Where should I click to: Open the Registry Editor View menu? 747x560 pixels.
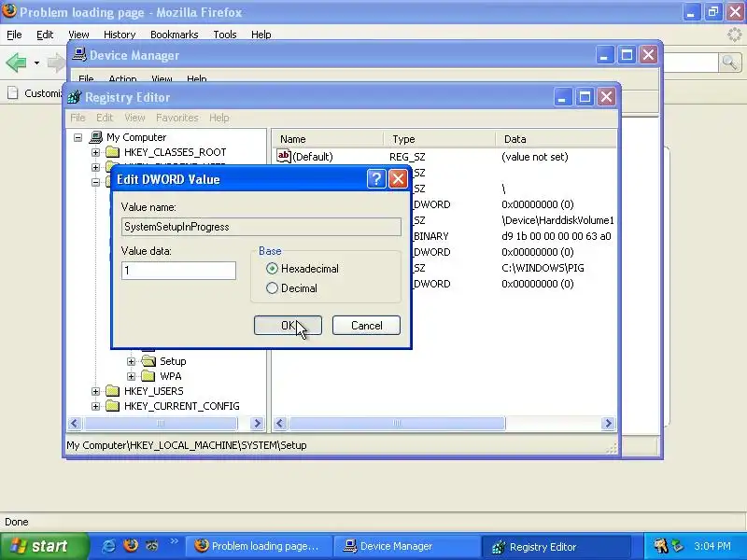point(134,118)
